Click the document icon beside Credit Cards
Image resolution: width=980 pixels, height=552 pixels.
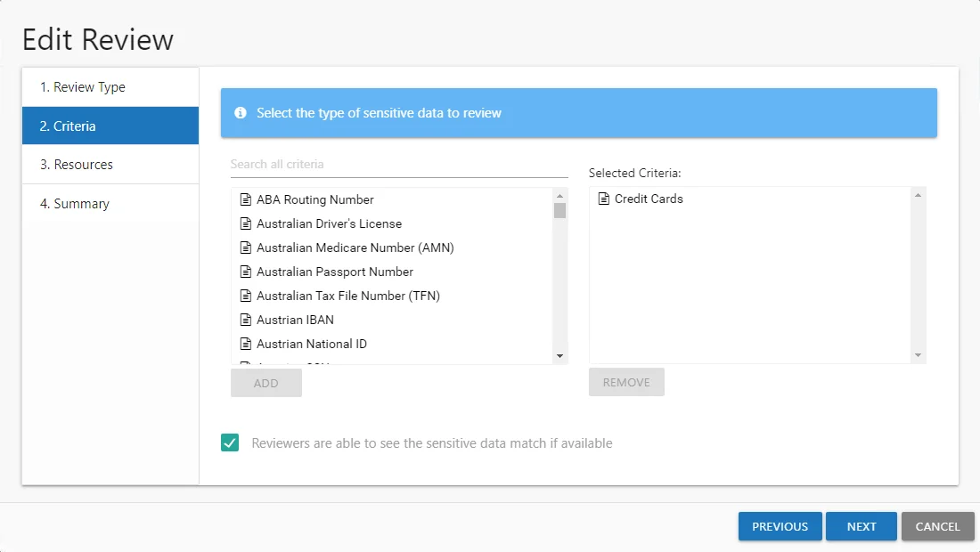pyautogui.click(x=604, y=199)
